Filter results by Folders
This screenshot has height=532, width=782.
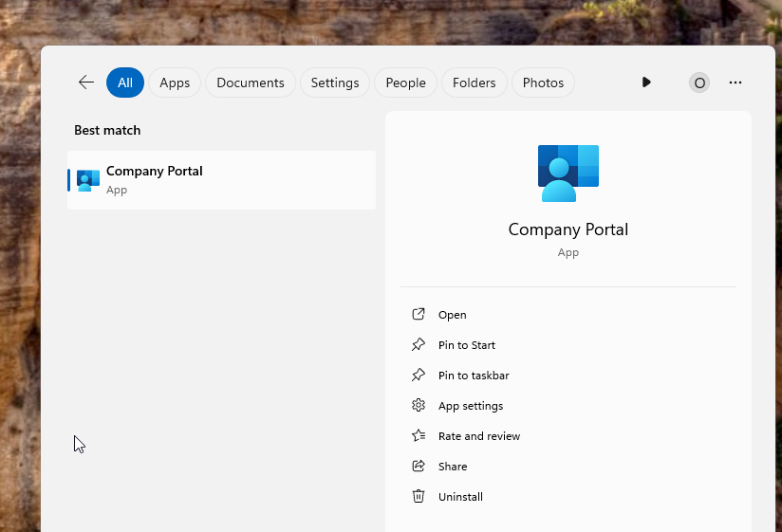point(475,83)
